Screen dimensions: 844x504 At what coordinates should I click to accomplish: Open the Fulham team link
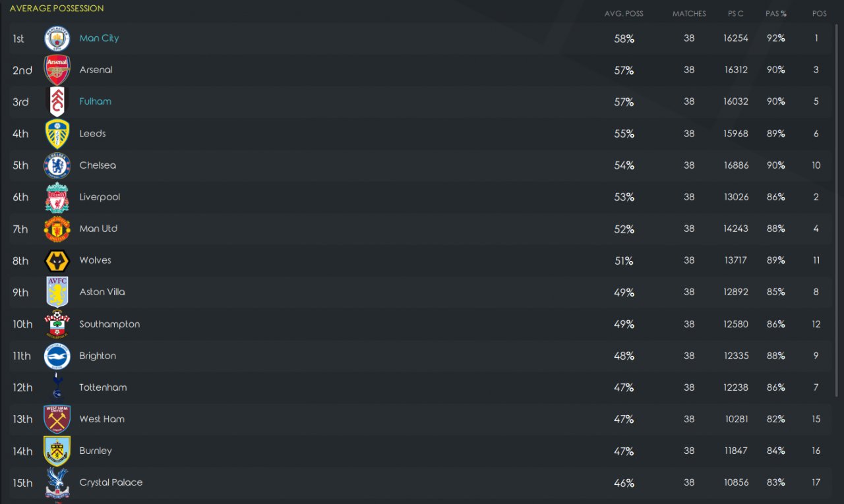(95, 101)
